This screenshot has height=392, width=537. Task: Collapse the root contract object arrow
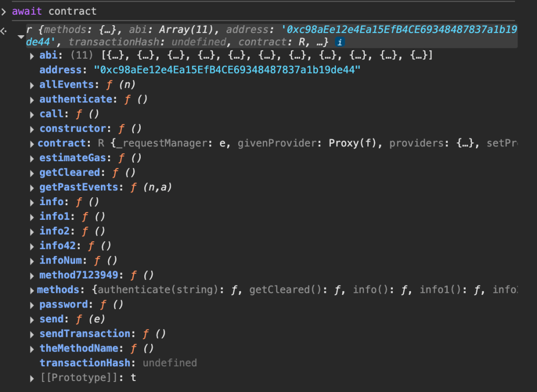coord(20,37)
